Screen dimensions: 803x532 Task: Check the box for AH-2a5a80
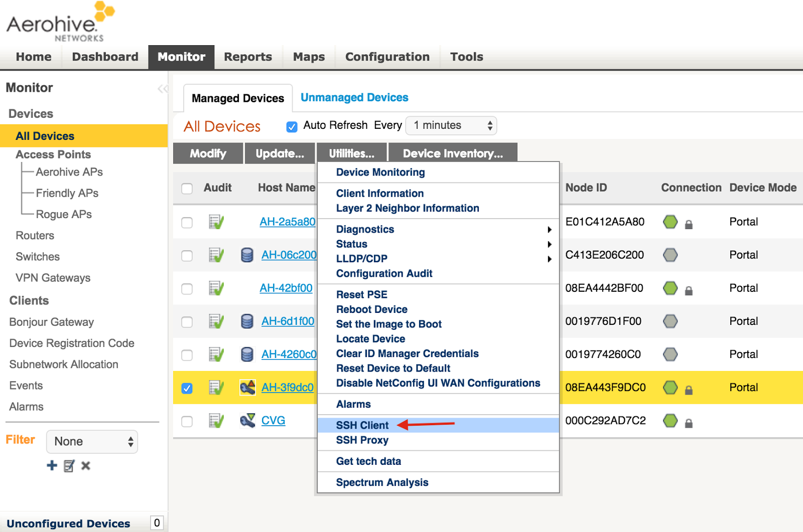coord(187,223)
